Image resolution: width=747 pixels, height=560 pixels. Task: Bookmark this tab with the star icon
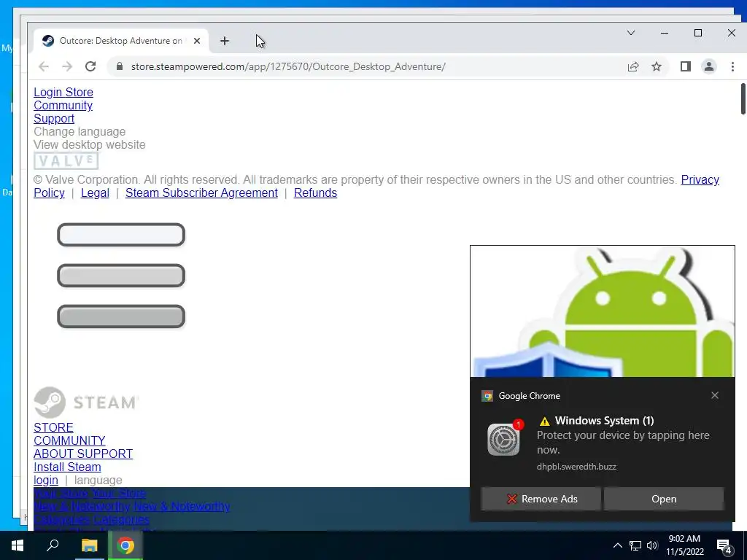tap(657, 66)
